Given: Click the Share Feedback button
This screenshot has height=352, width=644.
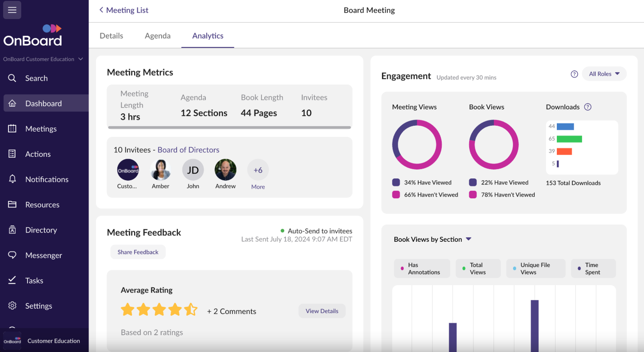Looking at the screenshot, I should (x=138, y=252).
